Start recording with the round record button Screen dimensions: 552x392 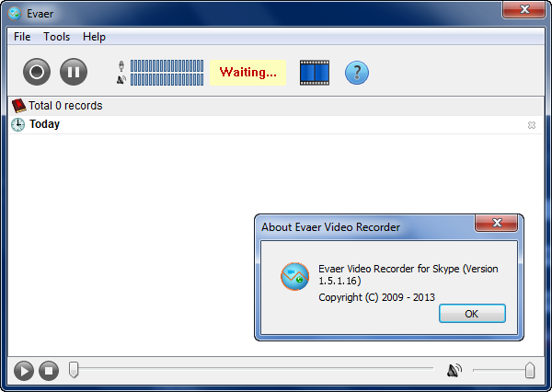(x=37, y=72)
